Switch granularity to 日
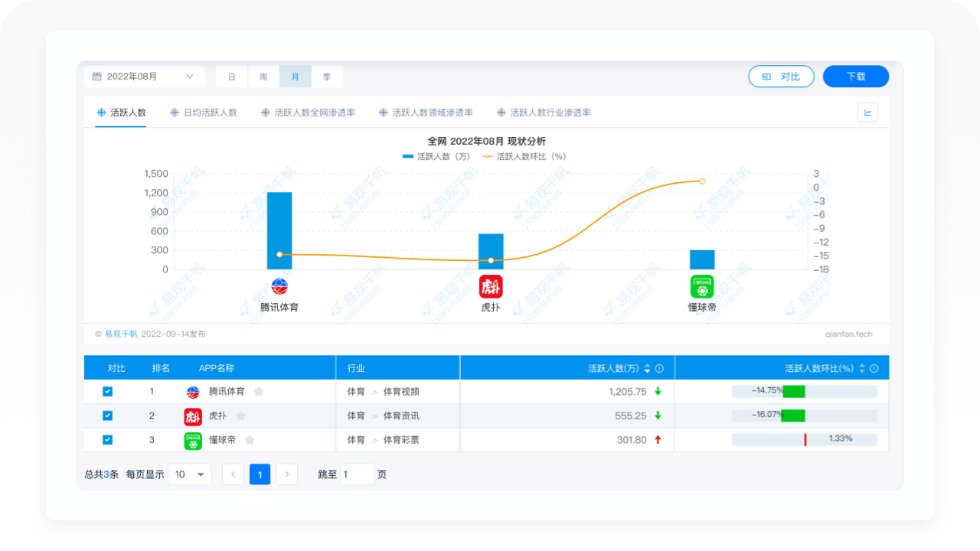The width and height of the screenshot is (980, 551). 232,77
